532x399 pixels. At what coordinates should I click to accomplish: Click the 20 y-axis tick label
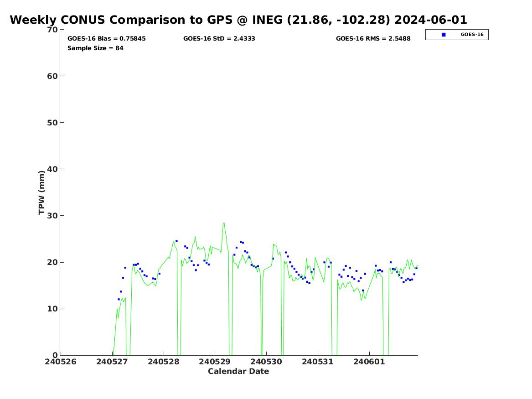coord(52,263)
